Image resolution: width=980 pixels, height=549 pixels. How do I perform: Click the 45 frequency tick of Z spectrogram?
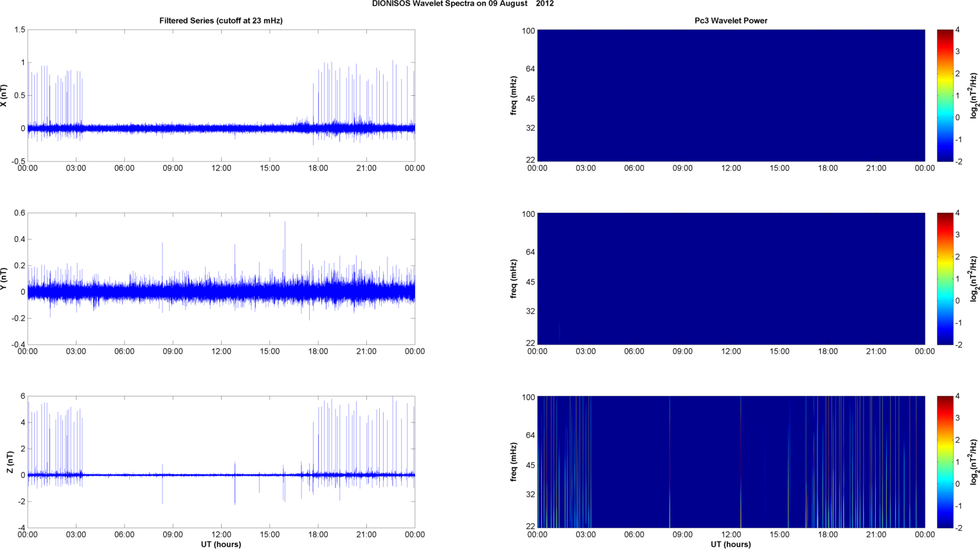coord(530,465)
